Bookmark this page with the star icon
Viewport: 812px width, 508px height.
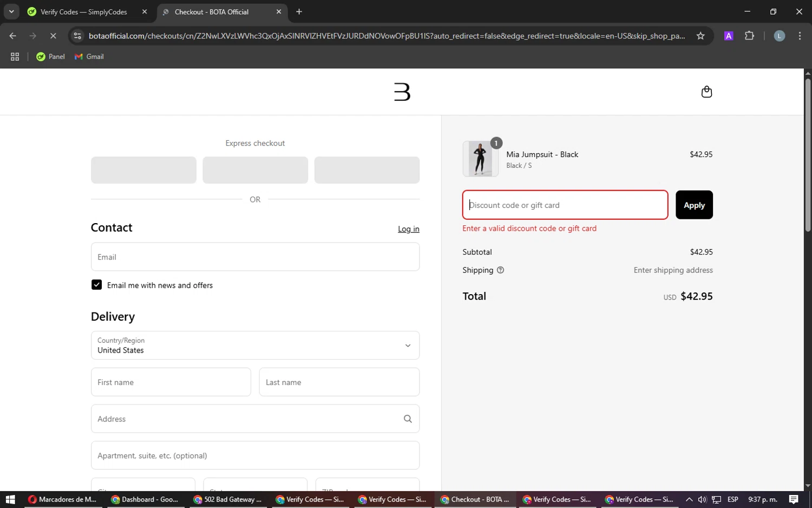click(x=700, y=36)
